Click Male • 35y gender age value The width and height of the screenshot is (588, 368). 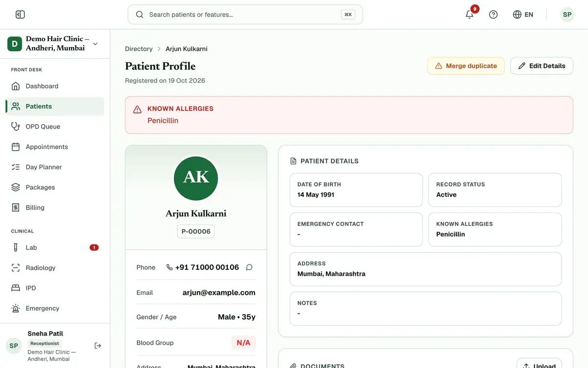(237, 317)
